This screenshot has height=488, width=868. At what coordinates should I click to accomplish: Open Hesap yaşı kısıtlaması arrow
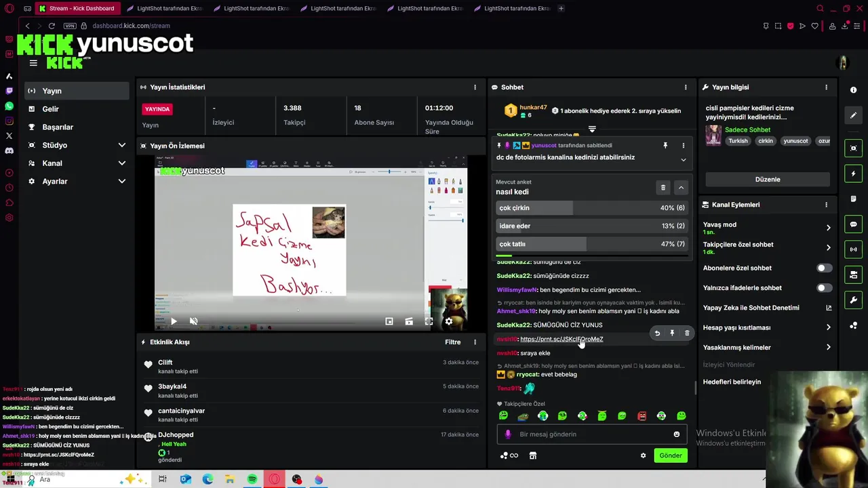tap(828, 327)
